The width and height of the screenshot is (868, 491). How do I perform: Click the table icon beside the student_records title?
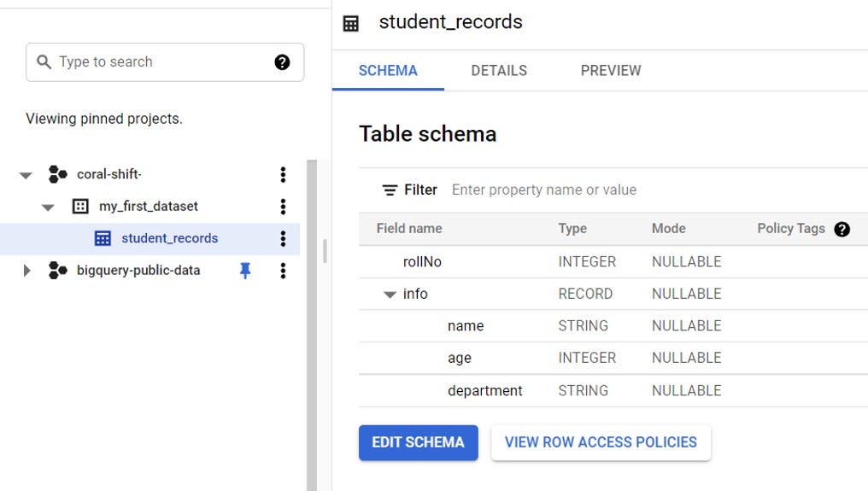point(351,24)
